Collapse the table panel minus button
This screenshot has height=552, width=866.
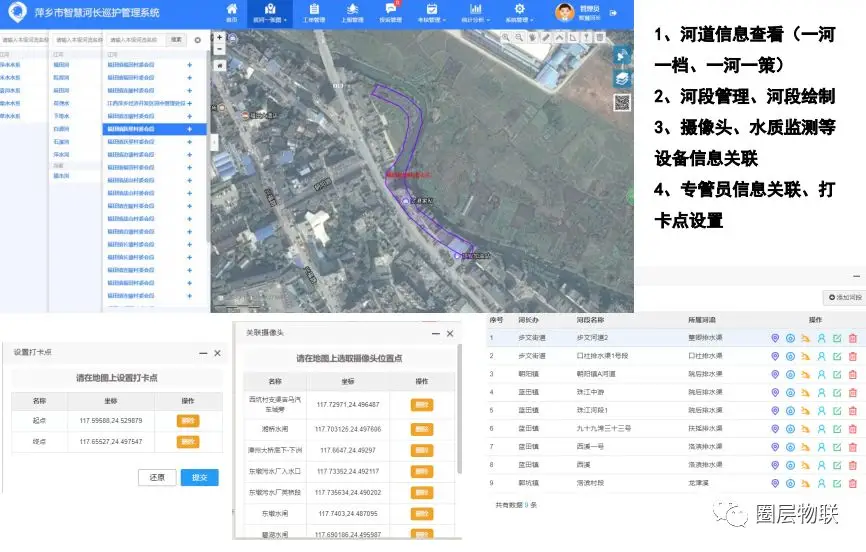[x=856, y=276]
